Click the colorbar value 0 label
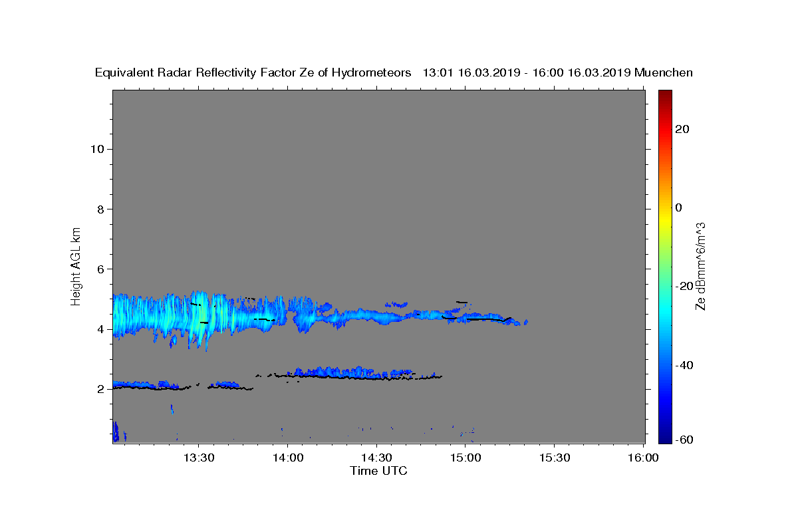The height and width of the screenshot is (532, 798). [x=678, y=207]
